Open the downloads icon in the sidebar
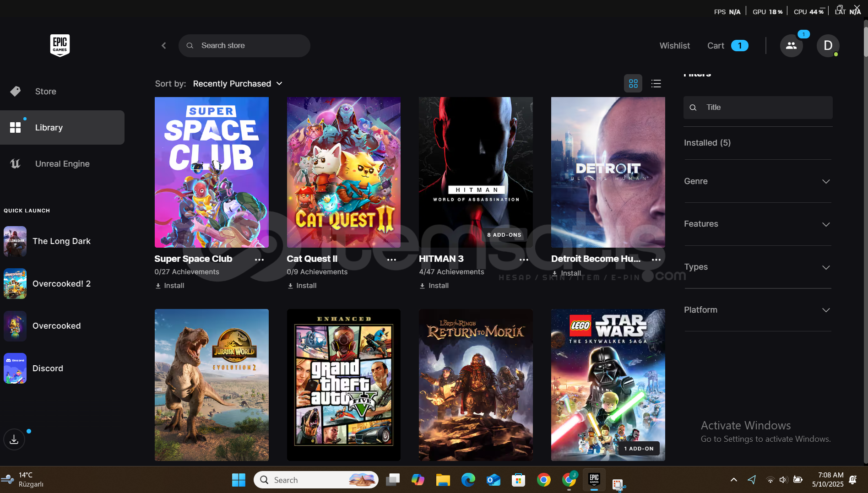 [x=14, y=439]
